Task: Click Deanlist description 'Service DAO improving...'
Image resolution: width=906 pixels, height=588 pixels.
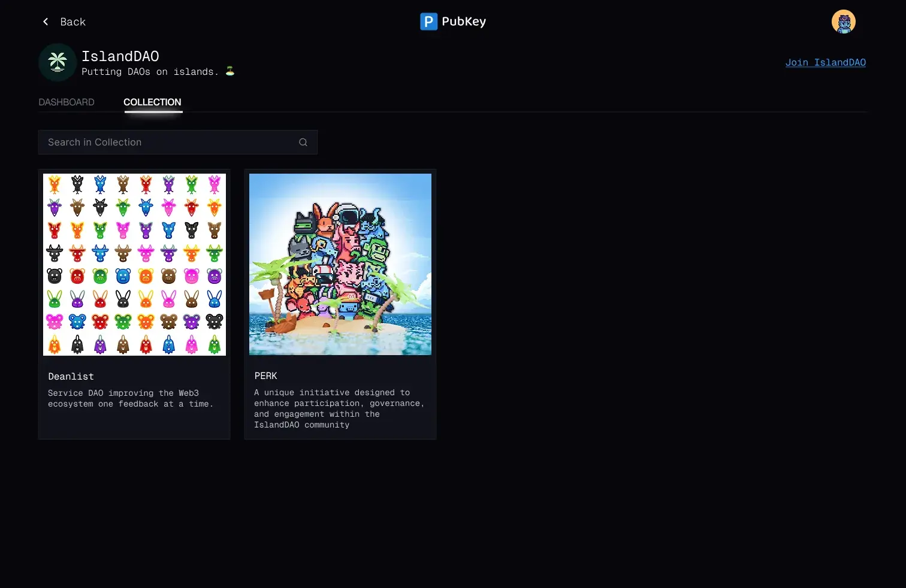Action: pyautogui.click(x=131, y=399)
